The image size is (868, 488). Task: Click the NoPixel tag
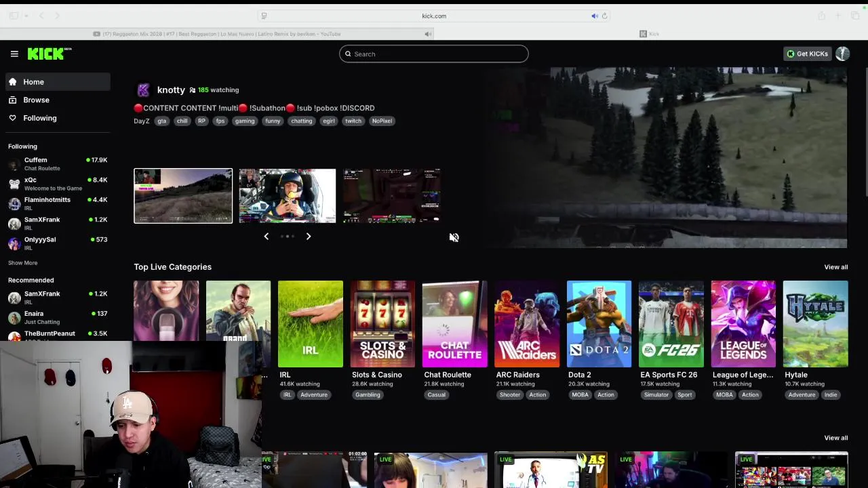coord(382,121)
